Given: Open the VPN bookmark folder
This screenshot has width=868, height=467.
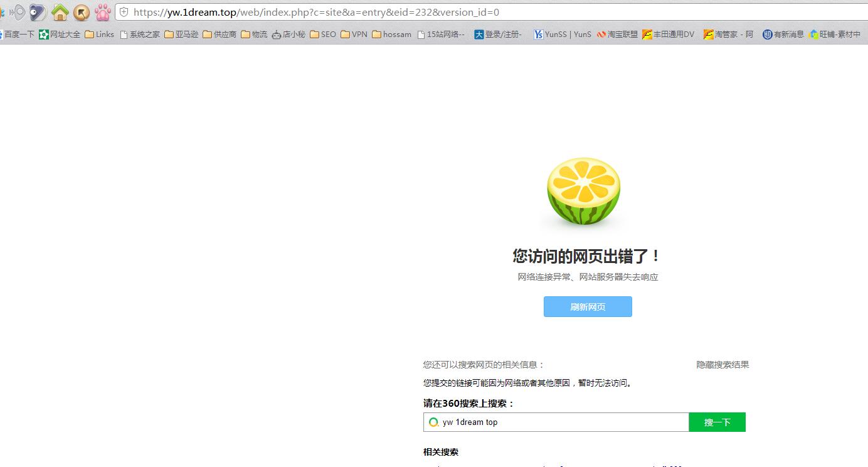Looking at the screenshot, I should point(354,35).
